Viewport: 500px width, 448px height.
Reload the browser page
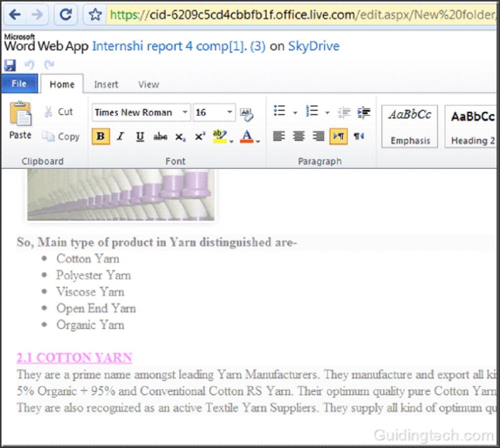pos(66,14)
